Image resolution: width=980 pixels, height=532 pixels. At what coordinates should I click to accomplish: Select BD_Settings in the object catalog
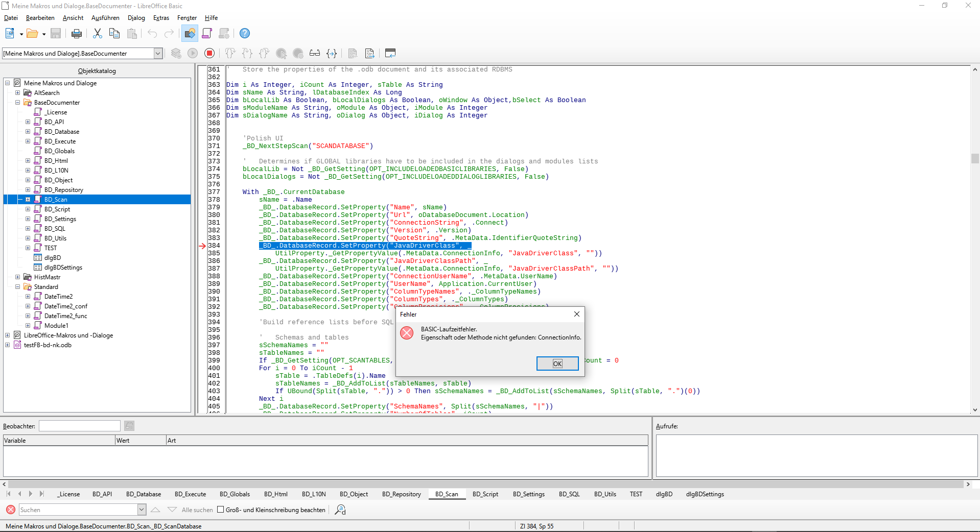pyautogui.click(x=60, y=219)
